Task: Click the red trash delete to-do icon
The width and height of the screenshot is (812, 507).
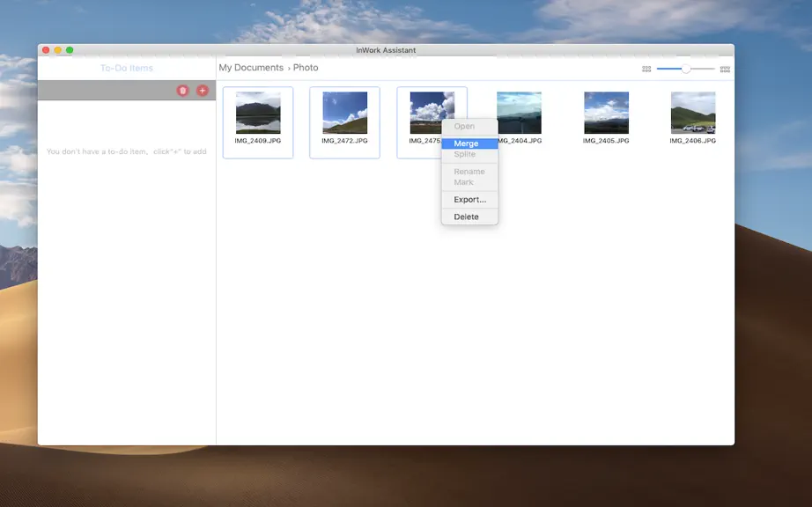Action: [x=182, y=91]
